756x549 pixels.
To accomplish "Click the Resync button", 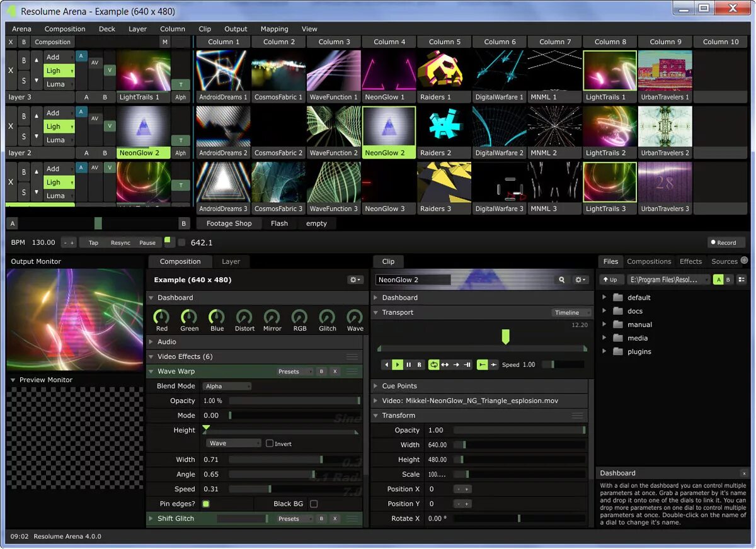I will tap(120, 242).
